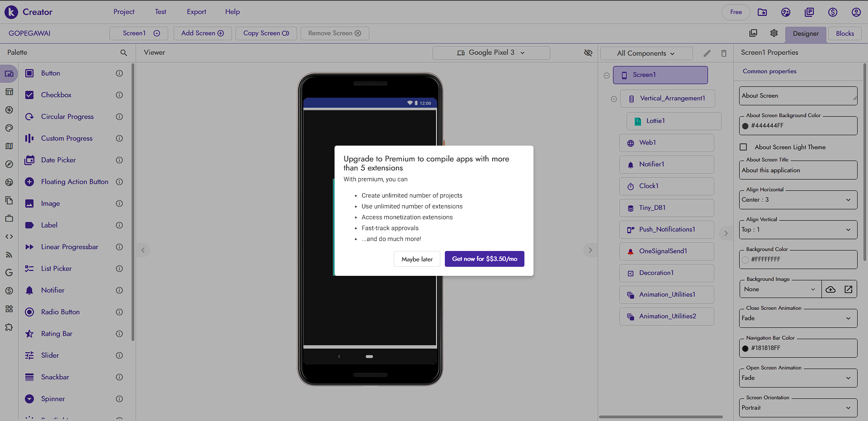Click the About Screen Title input field
The width and height of the screenshot is (868, 421).
point(797,170)
